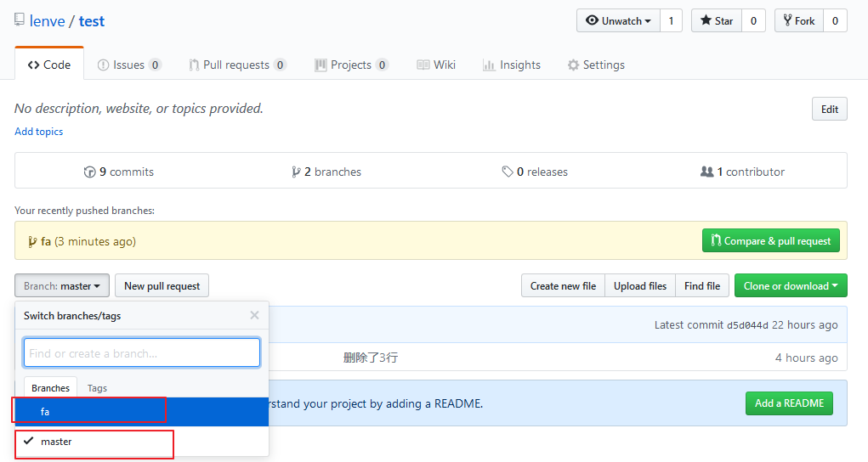Open the Branch: master dropdown

click(x=62, y=286)
